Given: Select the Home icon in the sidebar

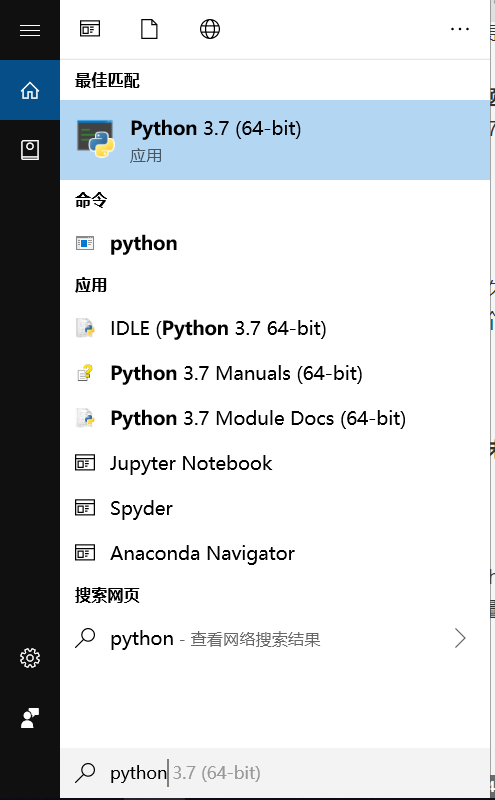Looking at the screenshot, I should click(30, 90).
